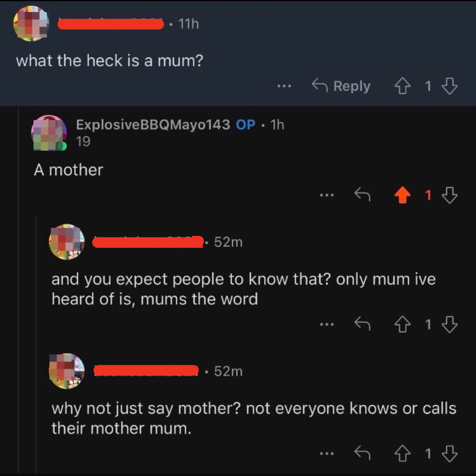Open more options on "mums the word" comment
The height and width of the screenshot is (476, 476).
pos(327,324)
